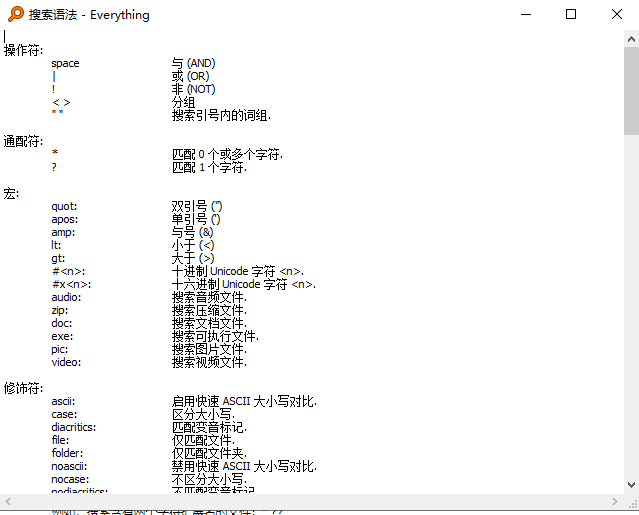The width and height of the screenshot is (639, 515).
Task: Click the Everything magnifier icon in title bar
Action: 16,14
